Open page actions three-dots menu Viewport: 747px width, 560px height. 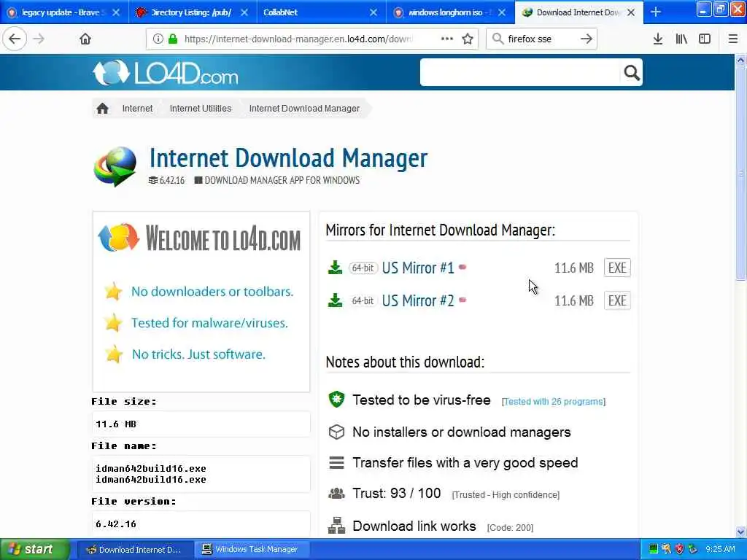(447, 39)
